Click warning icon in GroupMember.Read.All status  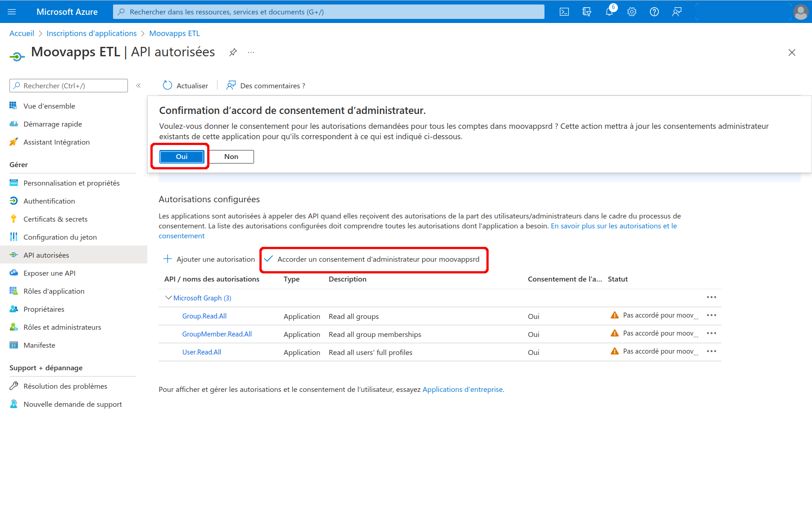click(614, 333)
